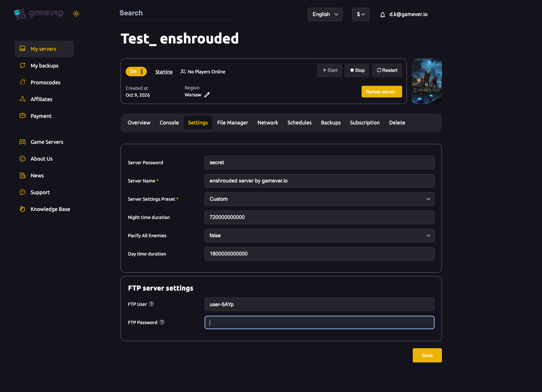Viewport: 542px width, 392px height.
Task: Click the Gamever logo
Action: [38, 14]
